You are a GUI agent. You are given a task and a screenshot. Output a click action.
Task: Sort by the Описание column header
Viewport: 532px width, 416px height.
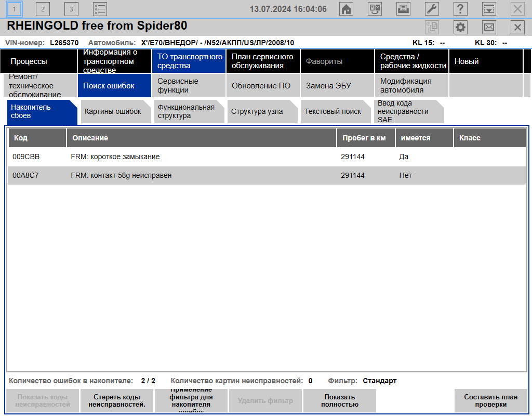(x=202, y=138)
